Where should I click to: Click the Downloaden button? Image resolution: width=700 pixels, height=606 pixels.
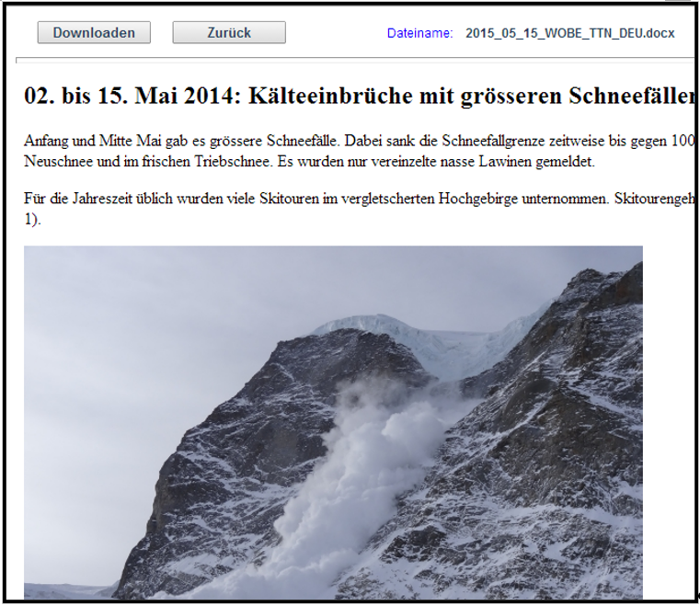[x=93, y=33]
